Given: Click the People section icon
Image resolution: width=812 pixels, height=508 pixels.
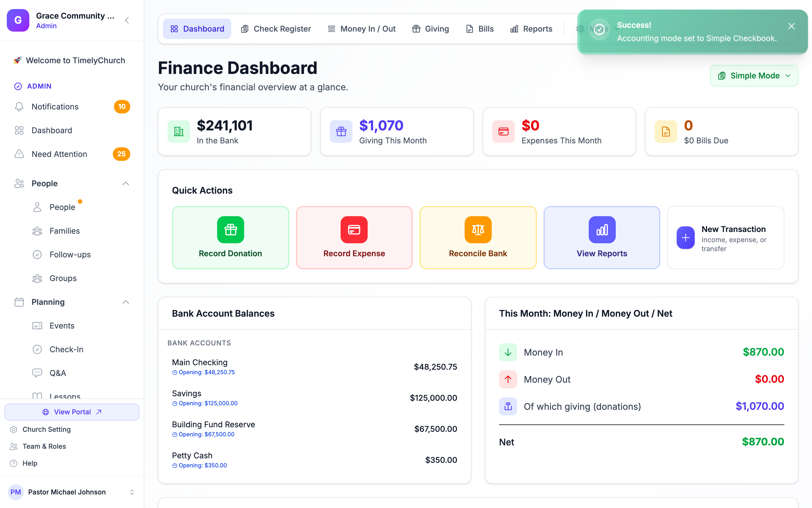Looking at the screenshot, I should coord(19,183).
